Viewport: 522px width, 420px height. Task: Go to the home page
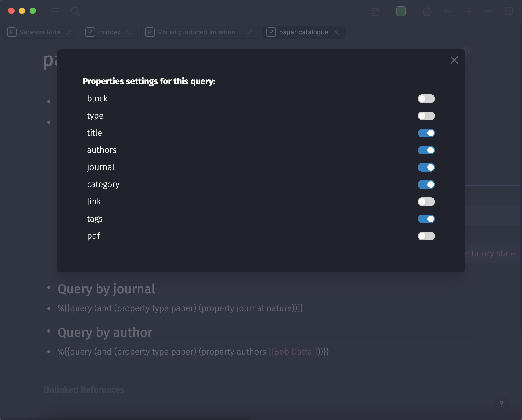coord(427,11)
